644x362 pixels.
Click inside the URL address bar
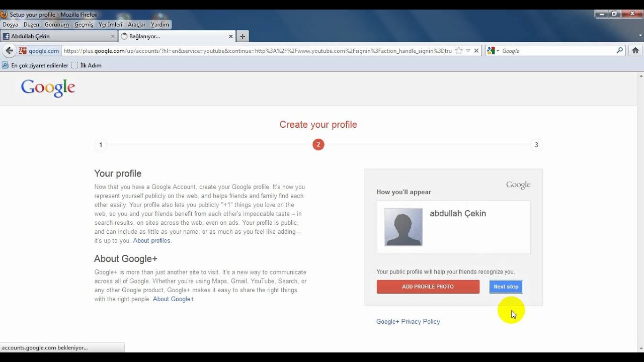pyautogui.click(x=257, y=51)
